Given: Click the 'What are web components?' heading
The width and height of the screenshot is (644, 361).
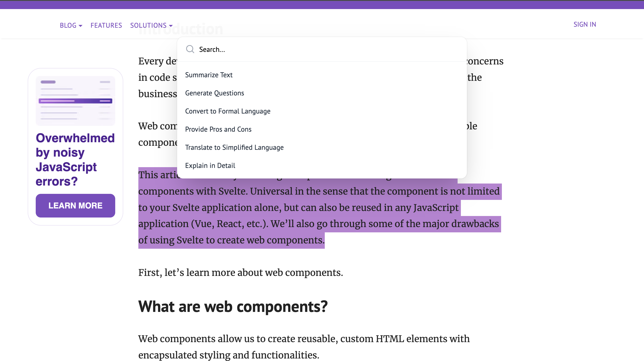Looking at the screenshot, I should point(233,306).
